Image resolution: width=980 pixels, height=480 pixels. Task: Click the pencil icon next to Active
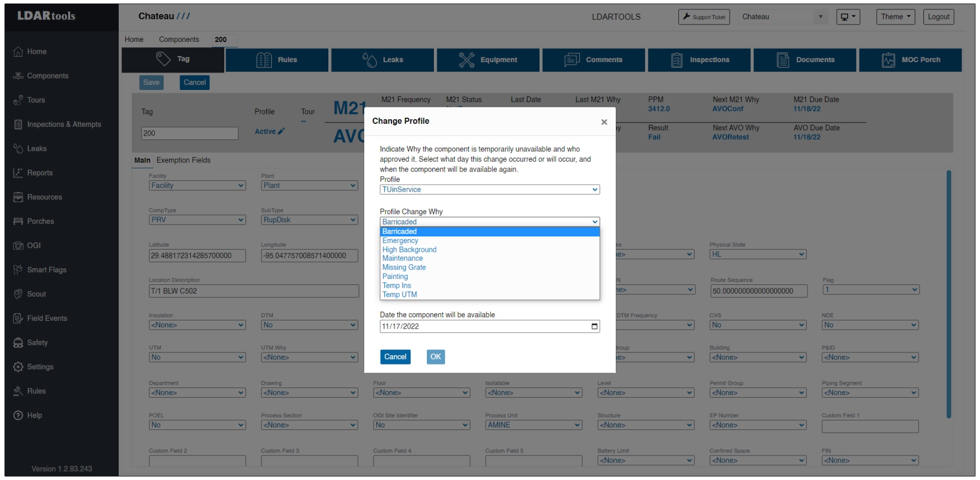(x=281, y=131)
